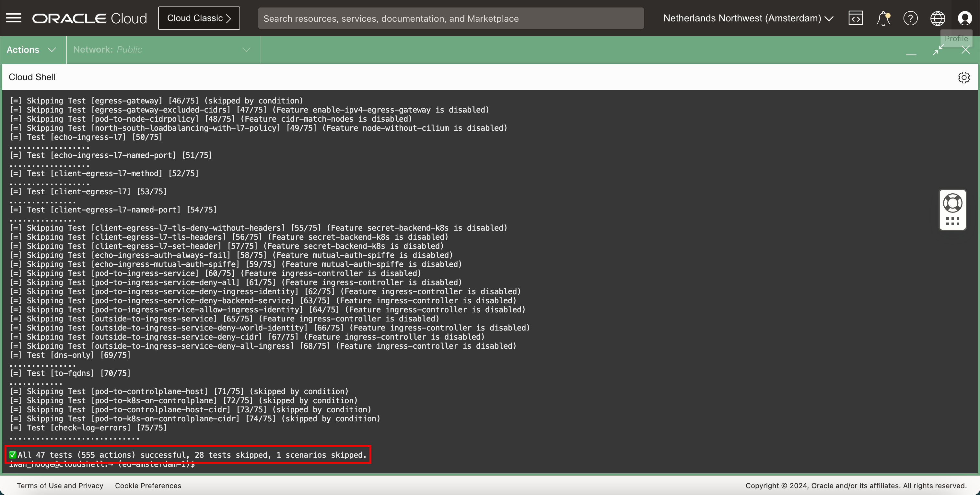The image size is (980, 495).
Task: Open Cookie Preferences link
Action: coord(148,486)
